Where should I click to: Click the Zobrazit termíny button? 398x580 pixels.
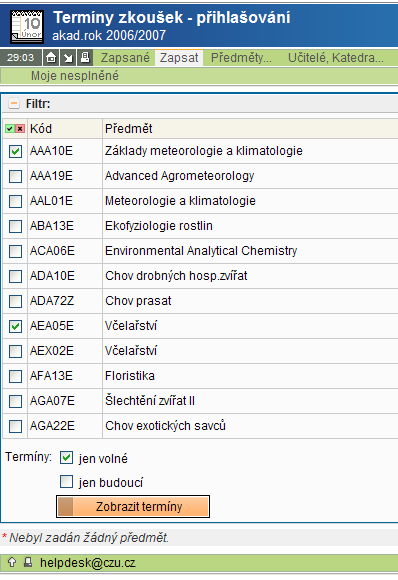[x=133, y=506]
